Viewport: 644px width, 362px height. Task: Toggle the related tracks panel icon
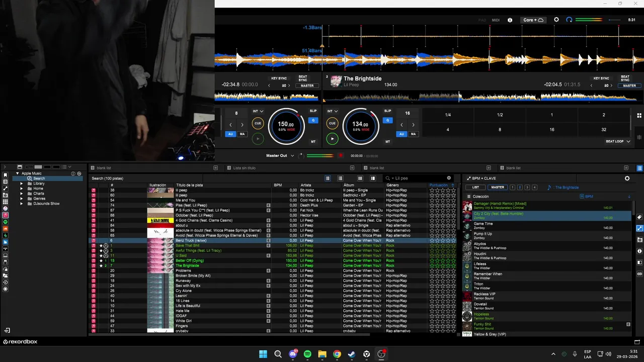point(639,228)
